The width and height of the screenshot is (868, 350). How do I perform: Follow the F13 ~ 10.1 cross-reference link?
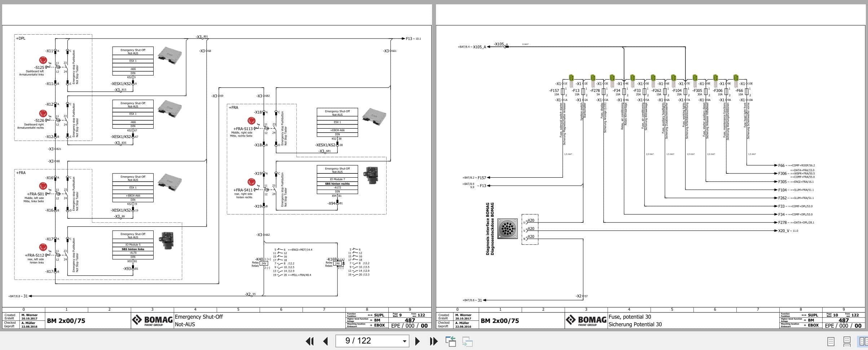click(x=411, y=37)
